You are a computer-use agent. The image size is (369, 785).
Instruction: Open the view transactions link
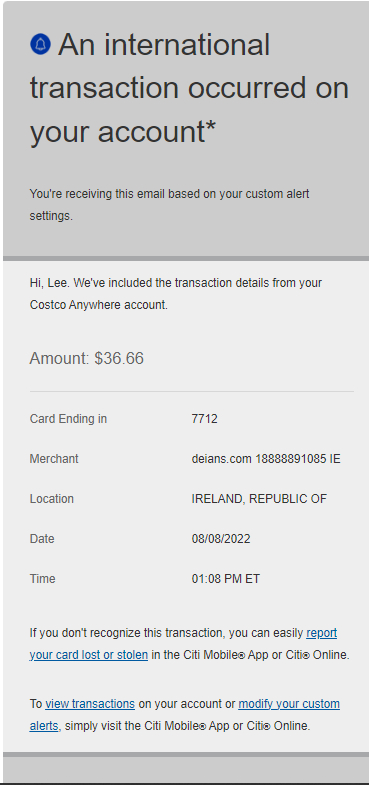[90, 704]
